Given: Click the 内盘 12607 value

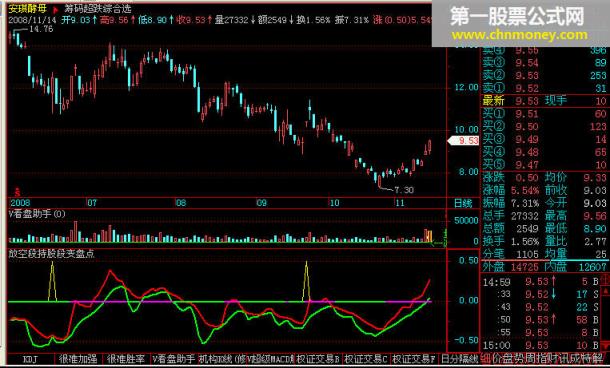Looking at the screenshot, I should point(592,267).
